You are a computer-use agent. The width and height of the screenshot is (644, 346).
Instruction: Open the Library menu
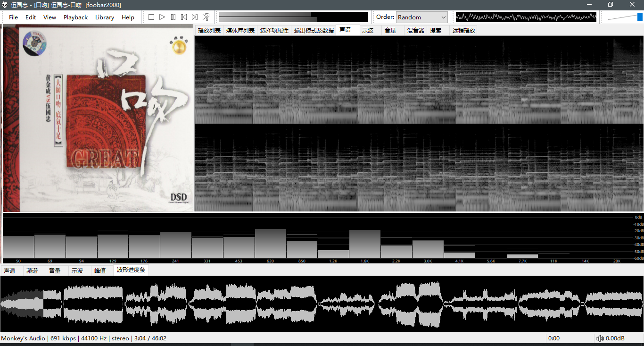pos(104,17)
